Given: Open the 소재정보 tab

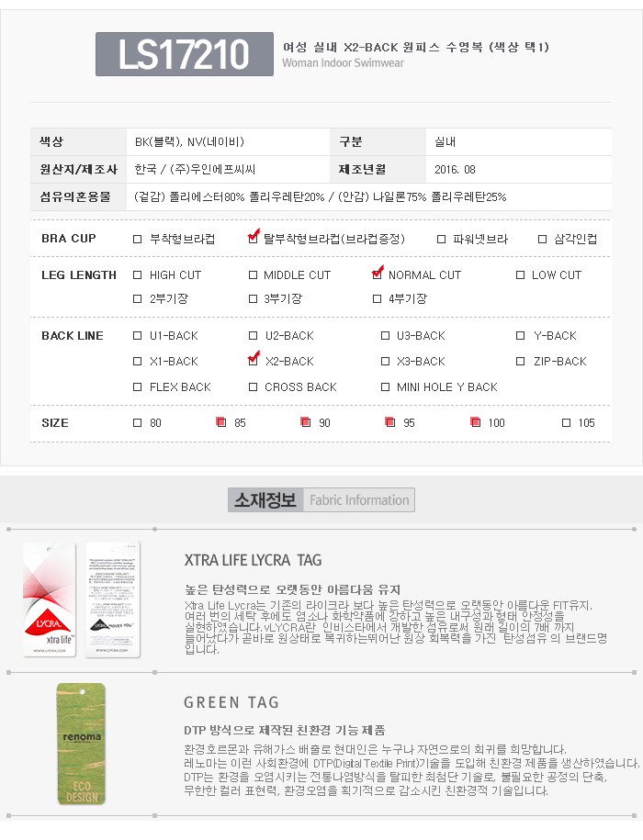Looking at the screenshot, I should click(x=265, y=500).
